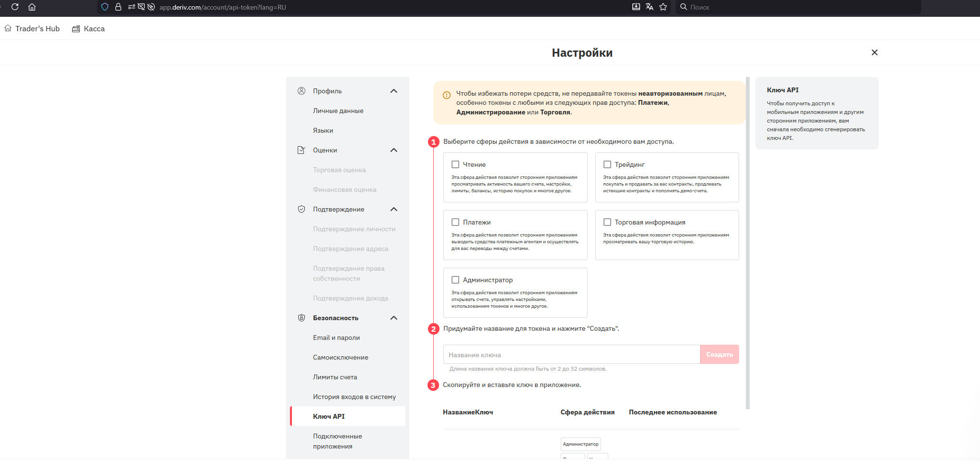The image size is (980, 462).
Task: Click the site padlock icon
Action: 118,7
